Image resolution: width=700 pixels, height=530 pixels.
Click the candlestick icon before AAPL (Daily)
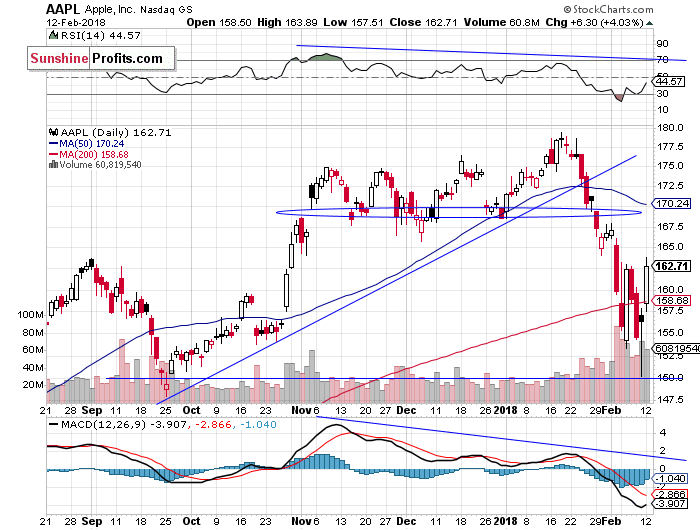coord(53,132)
